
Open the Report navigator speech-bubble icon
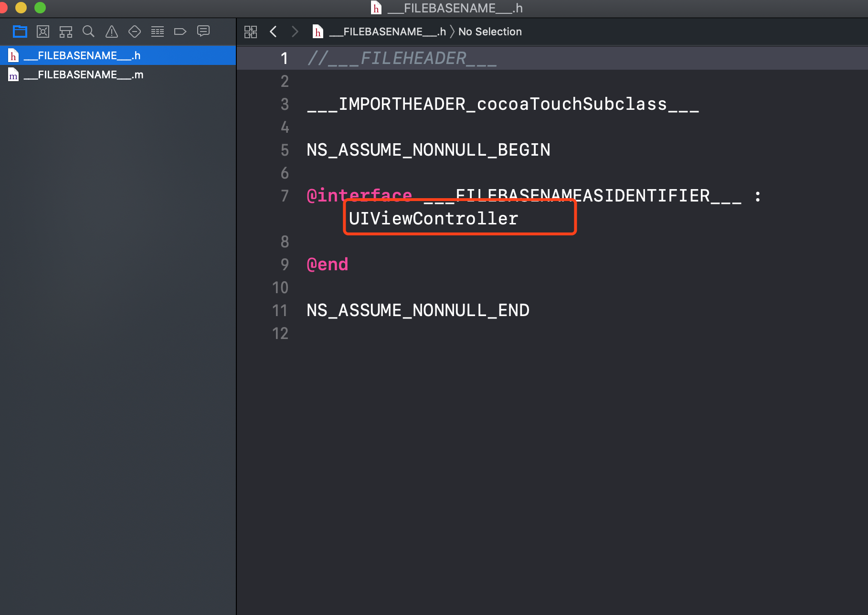[x=203, y=32]
